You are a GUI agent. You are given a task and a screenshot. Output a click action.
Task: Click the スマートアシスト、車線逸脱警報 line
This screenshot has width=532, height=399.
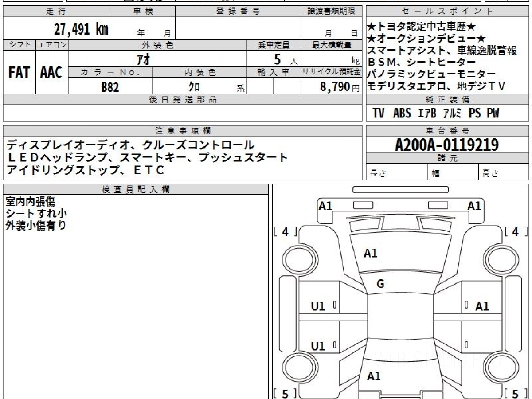pos(442,51)
